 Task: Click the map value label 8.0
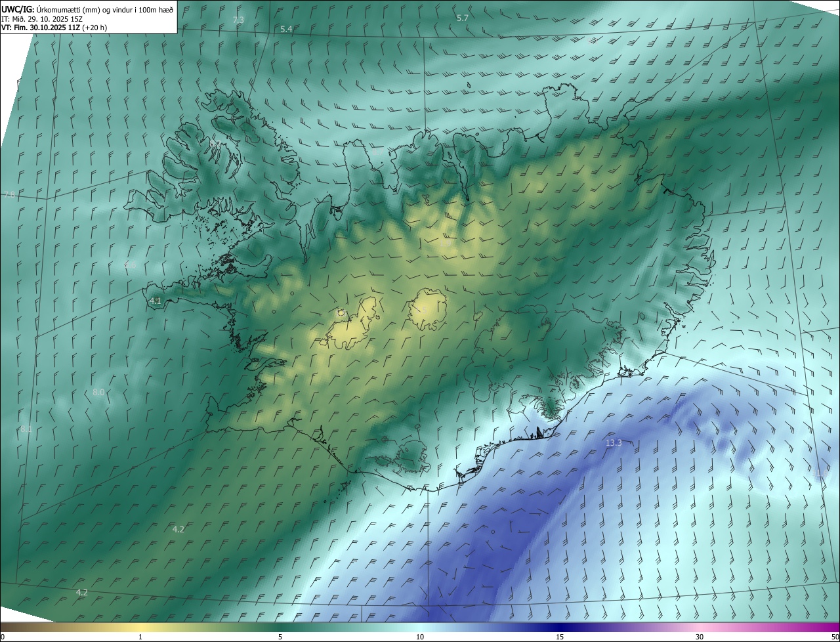tap(98, 392)
